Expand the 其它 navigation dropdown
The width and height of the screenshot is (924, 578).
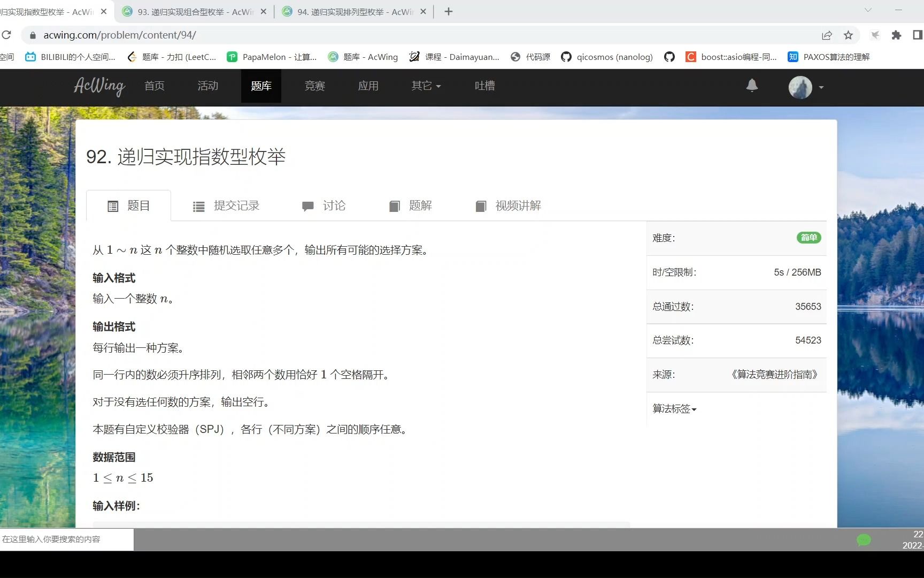coord(425,86)
